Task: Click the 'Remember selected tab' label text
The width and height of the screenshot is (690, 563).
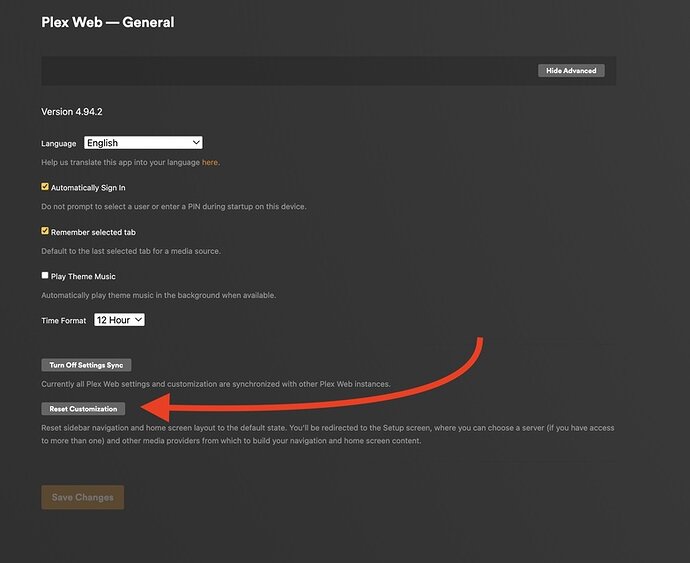Action: pyautogui.click(x=93, y=232)
